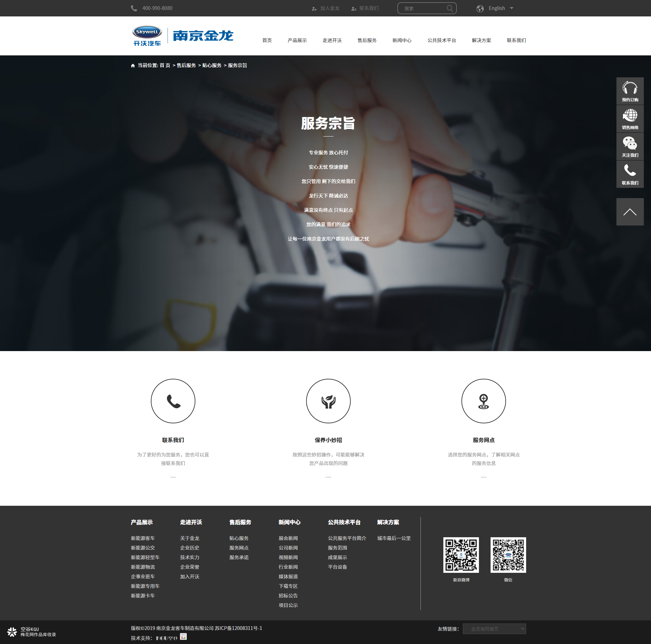This screenshot has height=644, width=651.
Task: Click the 加入金龙 person icon
Action: (x=314, y=9)
